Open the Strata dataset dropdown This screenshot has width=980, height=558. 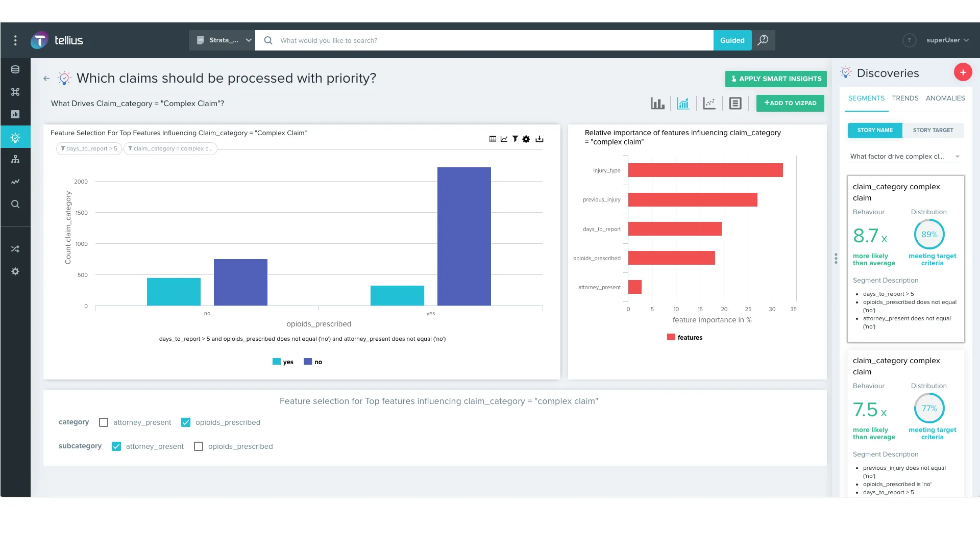coord(222,40)
